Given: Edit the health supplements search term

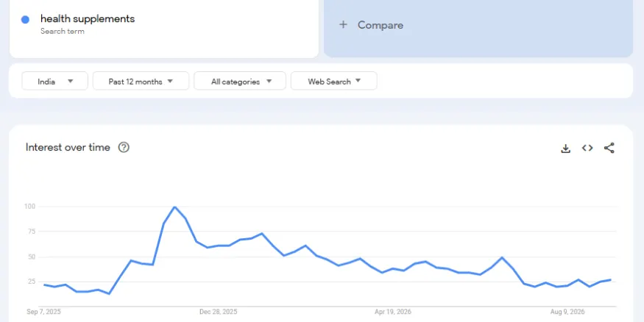Looking at the screenshot, I should coord(88,19).
